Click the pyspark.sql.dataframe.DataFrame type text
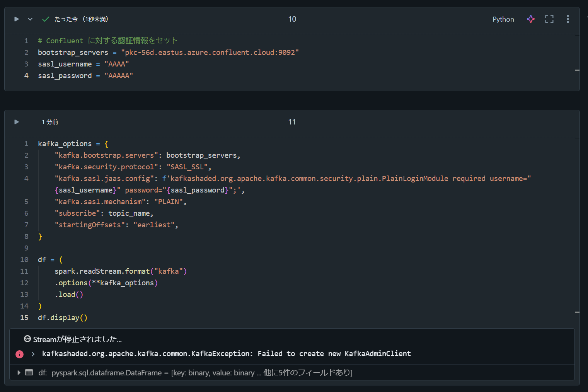Viewport: 588px width, 392px height. pos(107,373)
